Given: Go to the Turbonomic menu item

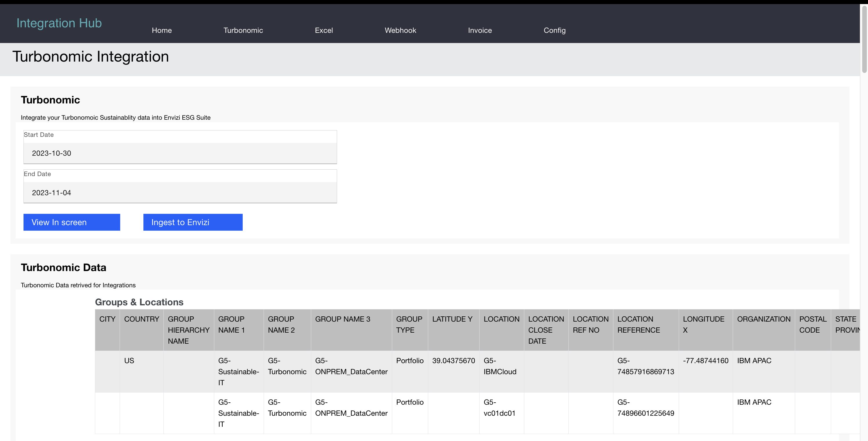Looking at the screenshot, I should pyautogui.click(x=243, y=30).
